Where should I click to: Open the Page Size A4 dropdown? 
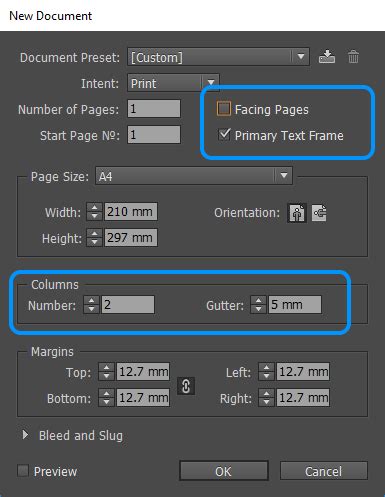pos(194,176)
